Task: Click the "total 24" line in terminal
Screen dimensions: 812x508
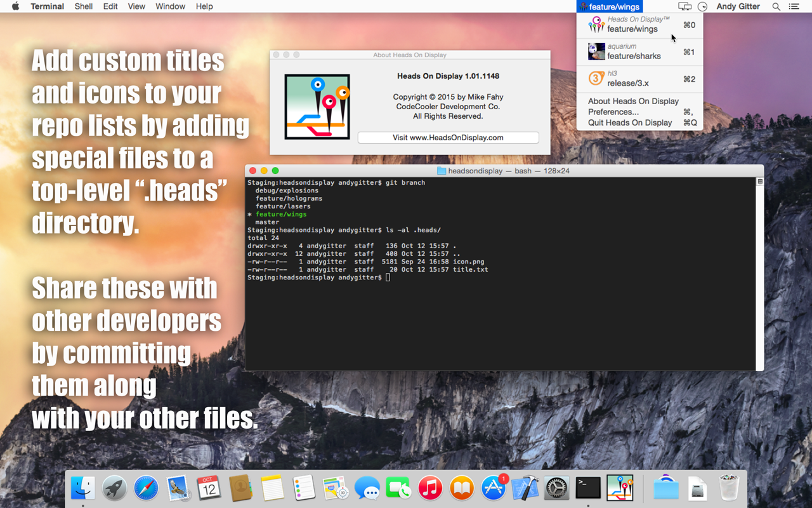Action: click(263, 238)
